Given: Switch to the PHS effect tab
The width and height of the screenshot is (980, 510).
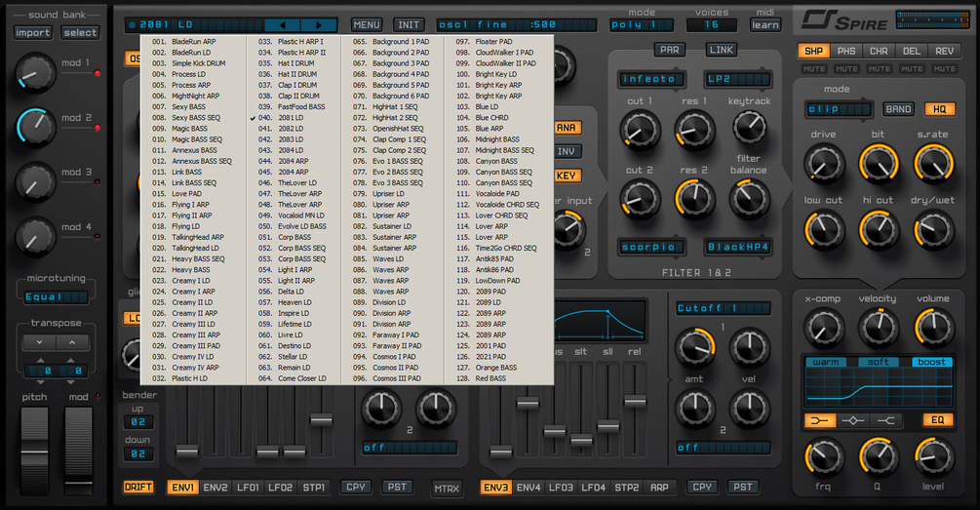Looking at the screenshot, I should pyautogui.click(x=846, y=52).
